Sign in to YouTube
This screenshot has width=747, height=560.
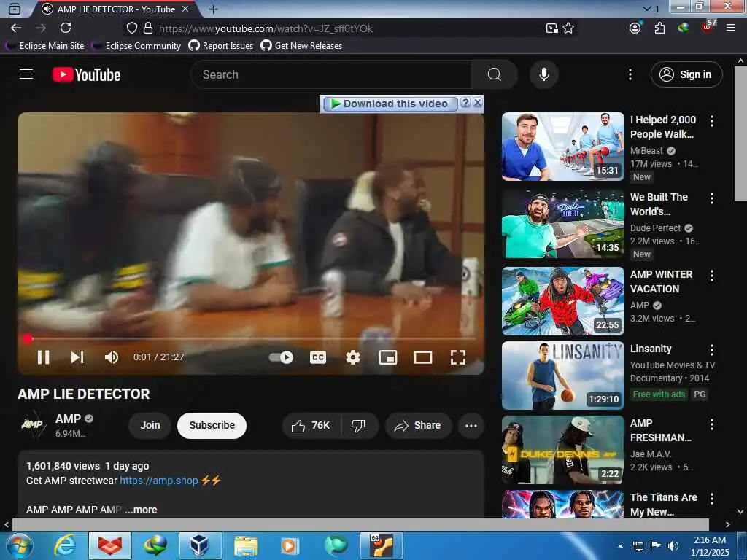click(686, 75)
